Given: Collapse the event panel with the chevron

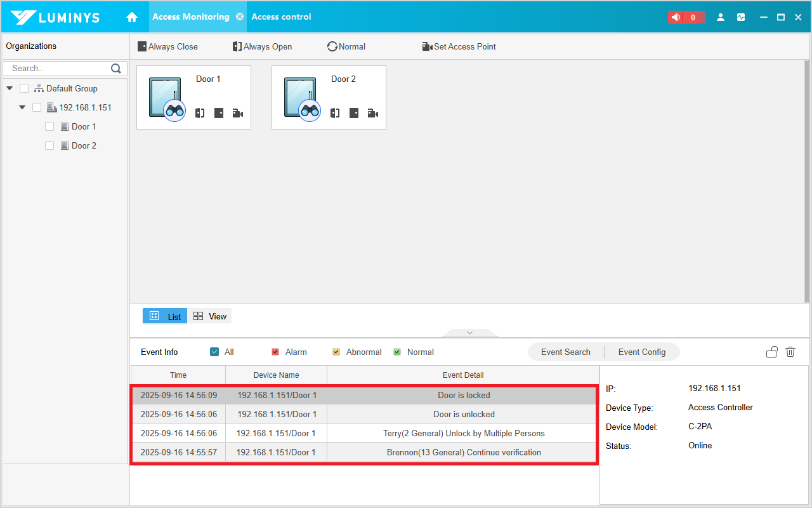Looking at the screenshot, I should coord(469,333).
